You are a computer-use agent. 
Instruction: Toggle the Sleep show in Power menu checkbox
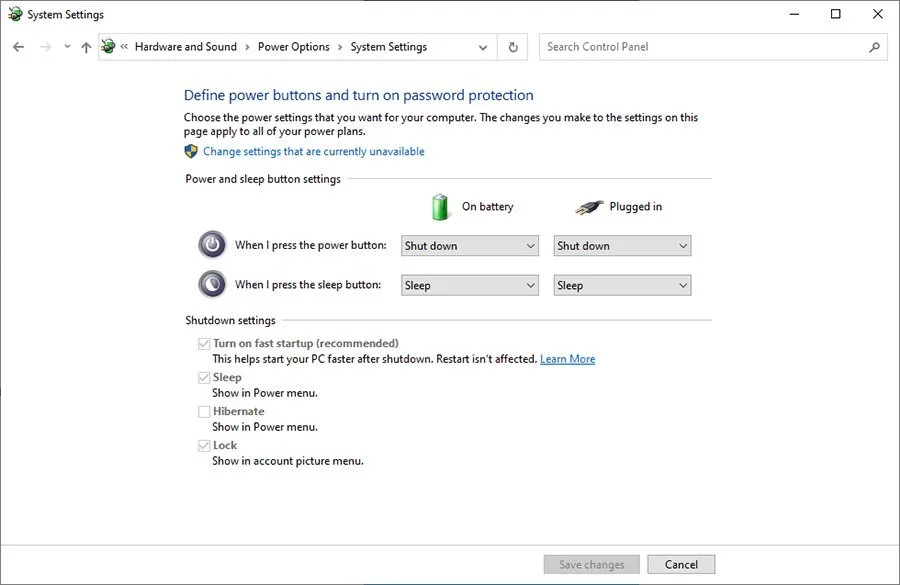click(203, 377)
